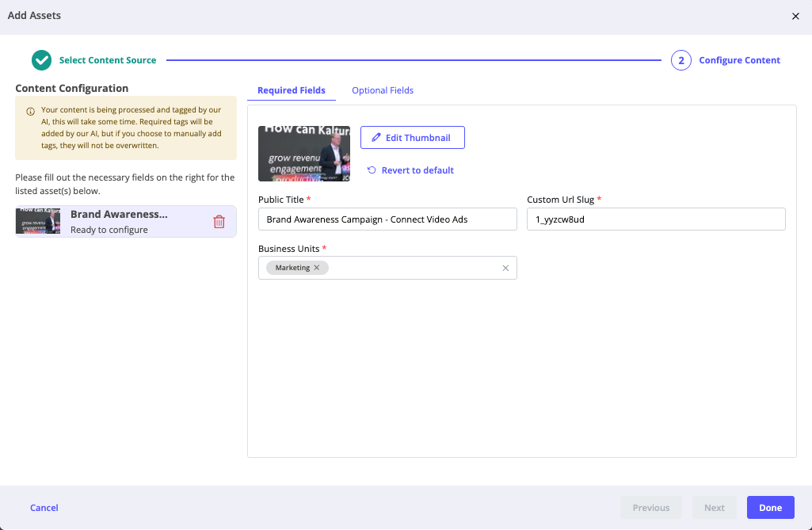Close the Add Assets dialog
The width and height of the screenshot is (812, 530).
(795, 16)
